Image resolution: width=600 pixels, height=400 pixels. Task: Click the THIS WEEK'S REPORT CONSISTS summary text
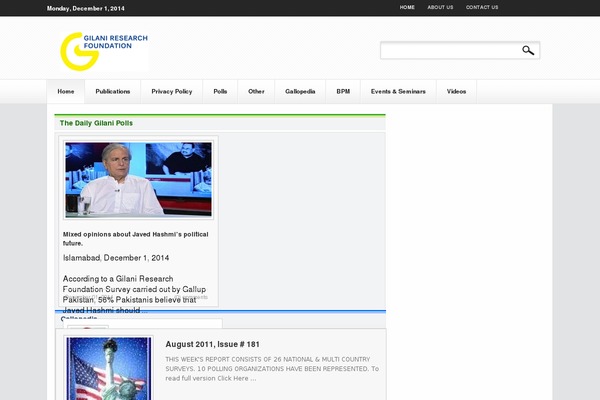[x=272, y=369]
